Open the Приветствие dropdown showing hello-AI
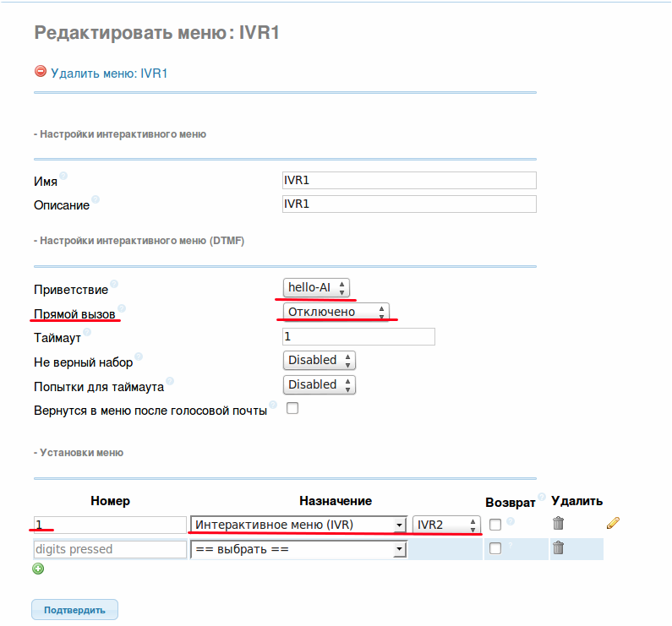This screenshot has height=626, width=672. [319, 288]
